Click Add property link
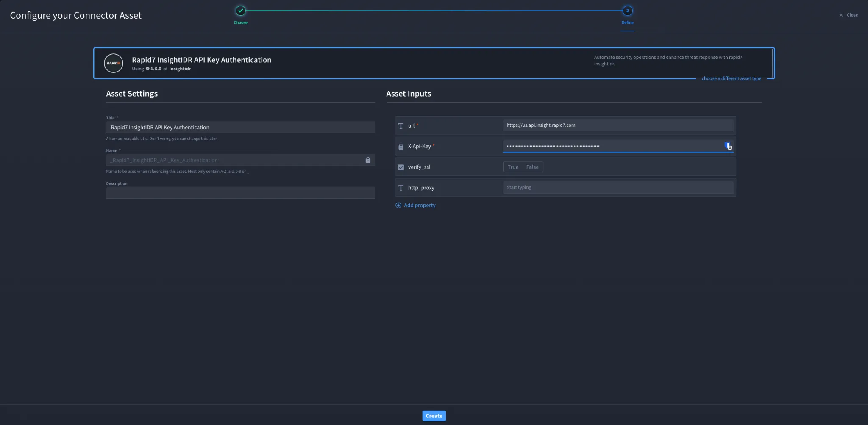Image resolution: width=868 pixels, height=425 pixels. [420, 205]
